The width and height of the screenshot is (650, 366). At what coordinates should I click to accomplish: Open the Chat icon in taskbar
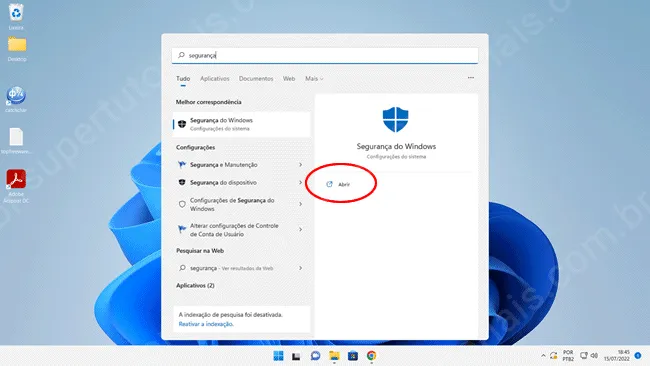(x=315, y=356)
